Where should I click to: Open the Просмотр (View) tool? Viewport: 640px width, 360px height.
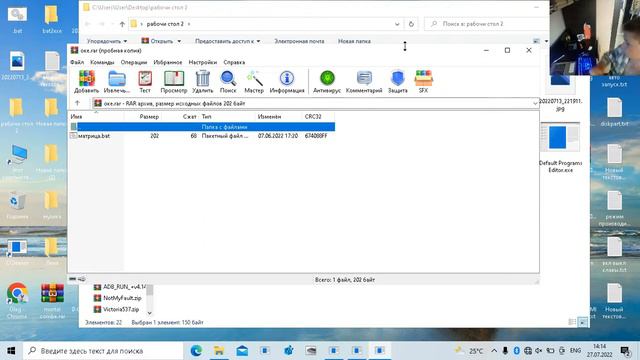173,81
